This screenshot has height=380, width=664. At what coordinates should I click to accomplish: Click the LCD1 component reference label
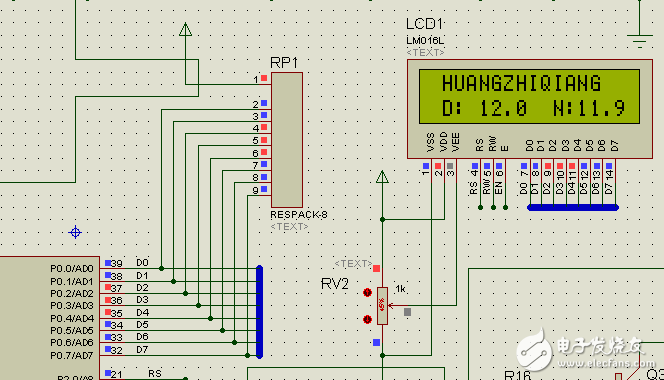tap(424, 24)
